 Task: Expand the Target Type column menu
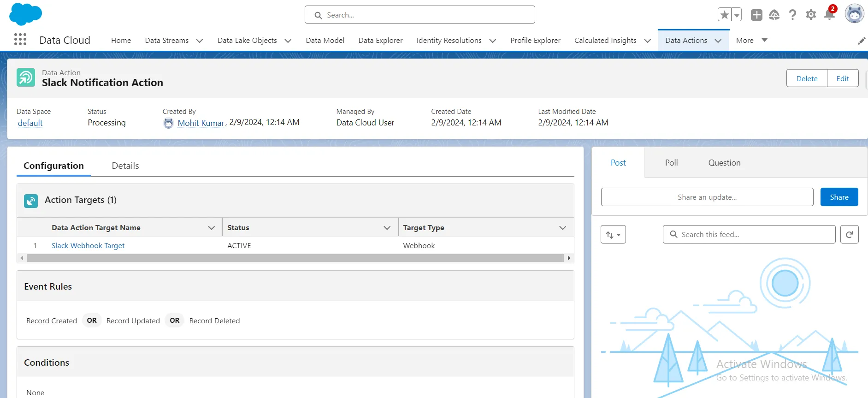coord(562,228)
